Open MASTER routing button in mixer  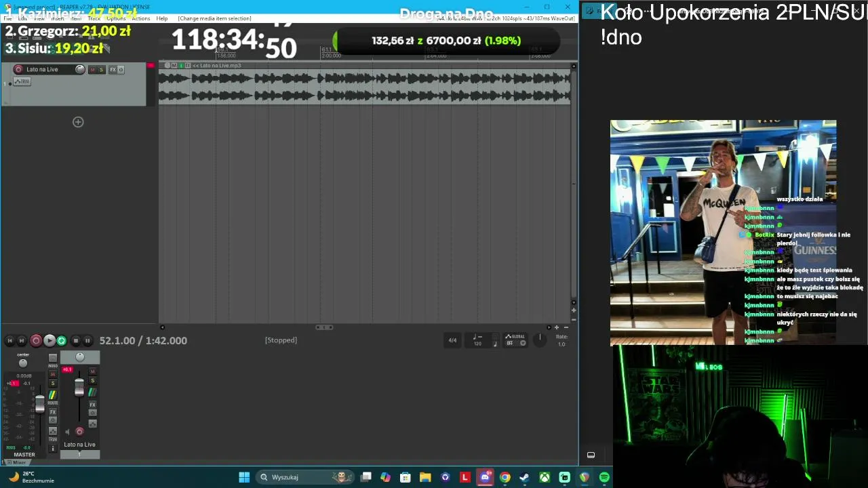coord(52,396)
